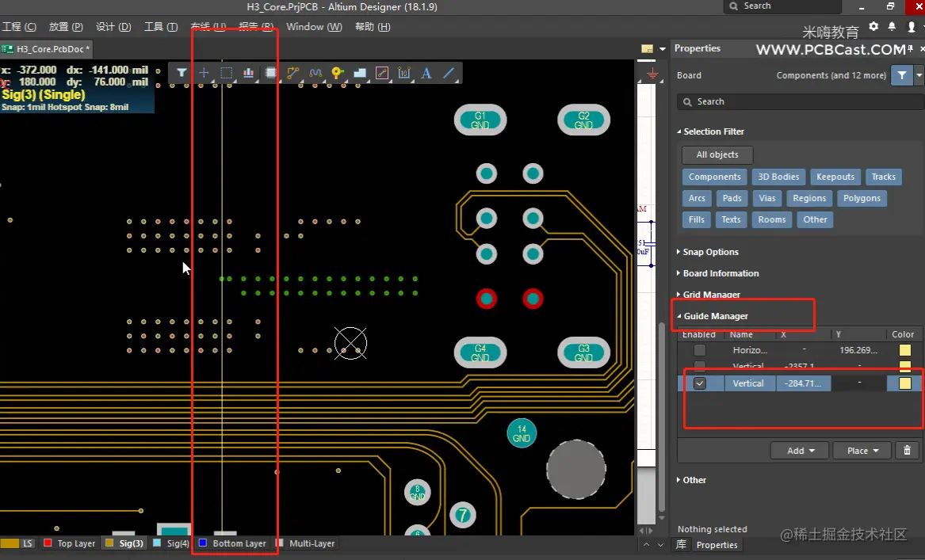Open the user account icon
This screenshot has height=560, width=925.
[x=912, y=26]
